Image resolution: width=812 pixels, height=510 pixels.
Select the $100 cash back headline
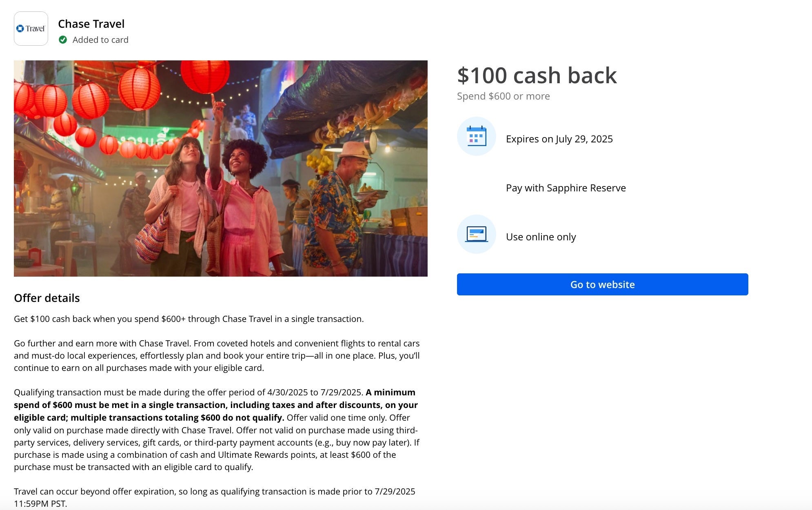click(x=537, y=75)
